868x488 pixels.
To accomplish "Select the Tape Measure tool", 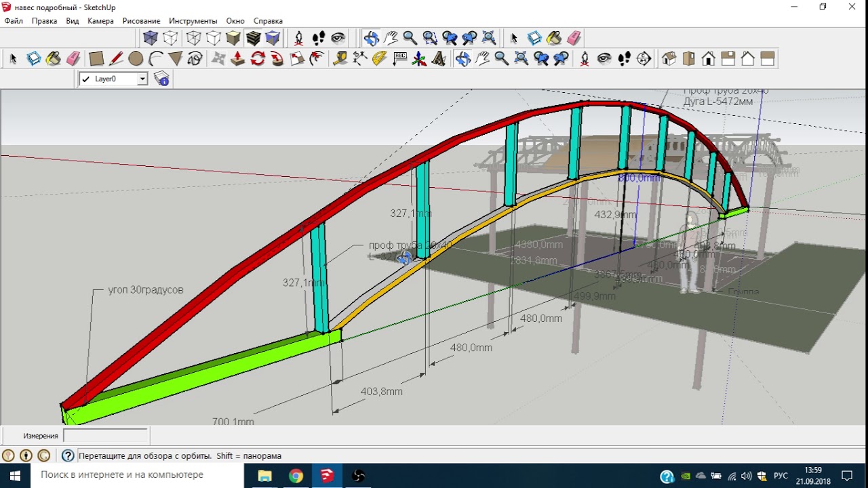I will pyautogui.click(x=340, y=59).
